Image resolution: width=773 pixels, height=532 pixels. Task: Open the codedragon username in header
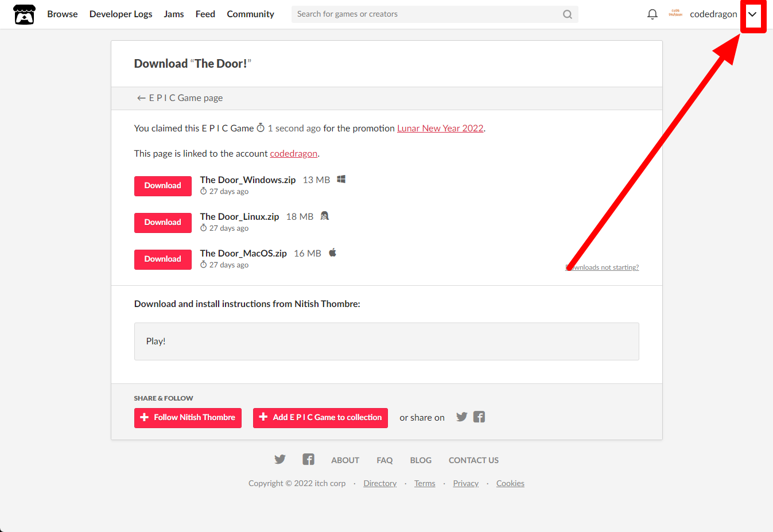(713, 14)
